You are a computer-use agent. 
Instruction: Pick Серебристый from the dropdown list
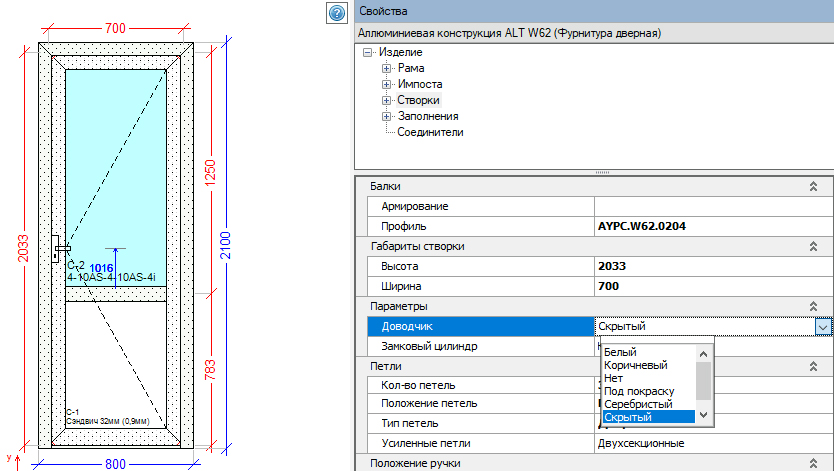(638, 403)
